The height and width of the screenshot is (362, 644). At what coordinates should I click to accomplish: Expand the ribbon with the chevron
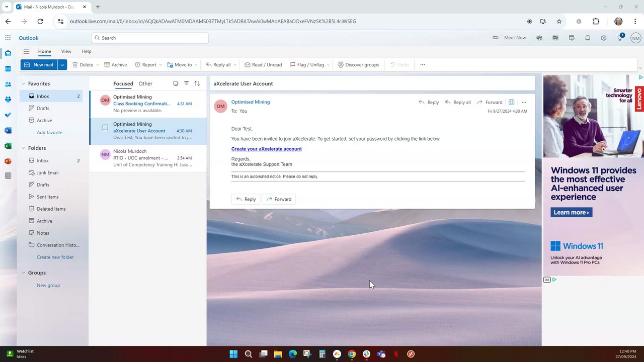(x=640, y=68)
